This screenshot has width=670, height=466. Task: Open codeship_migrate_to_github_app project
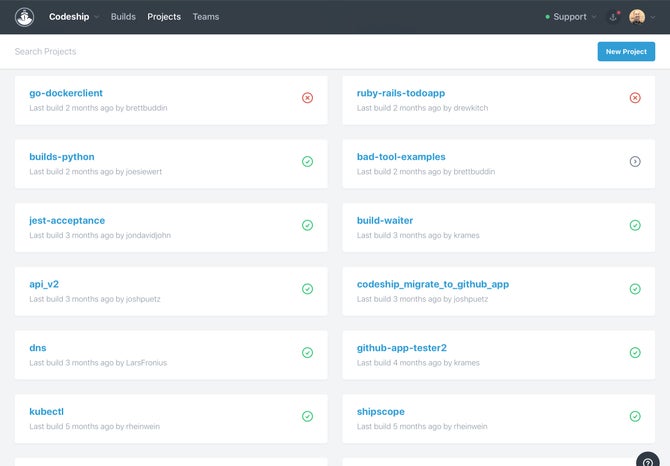coord(433,284)
